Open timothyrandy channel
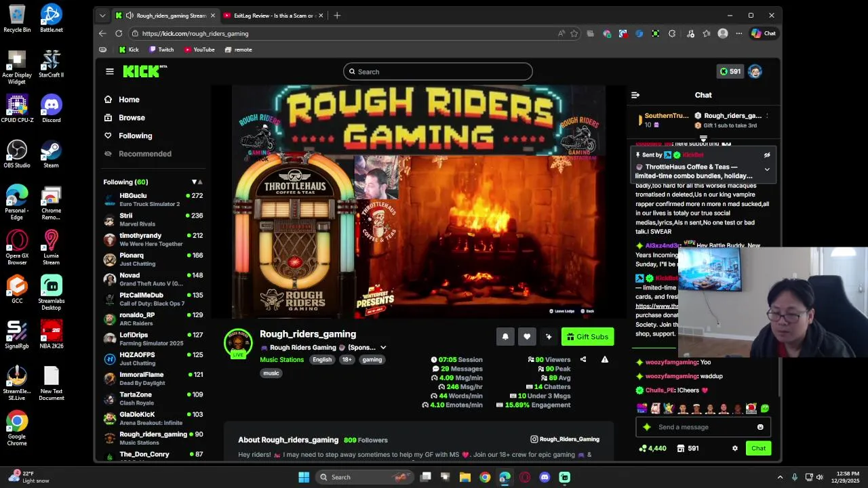This screenshot has height=488, width=868. 153,239
